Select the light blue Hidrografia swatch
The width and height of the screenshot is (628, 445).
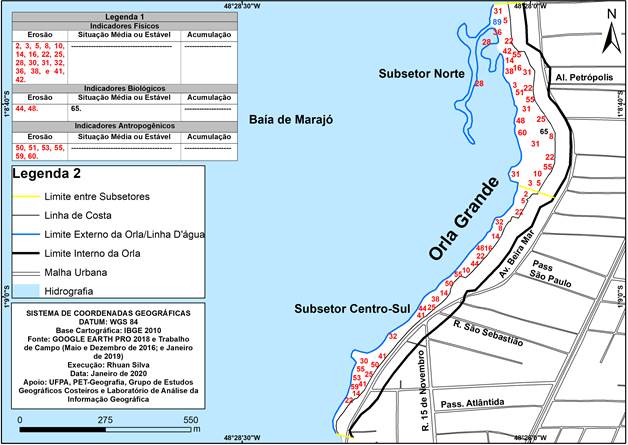[30, 290]
